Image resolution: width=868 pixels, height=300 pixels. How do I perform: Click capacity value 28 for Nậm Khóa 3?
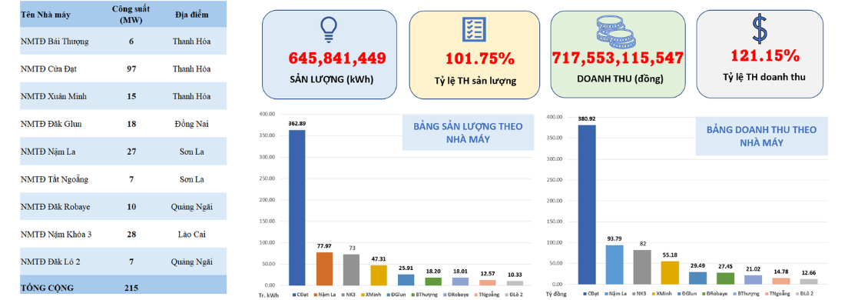coord(131,235)
